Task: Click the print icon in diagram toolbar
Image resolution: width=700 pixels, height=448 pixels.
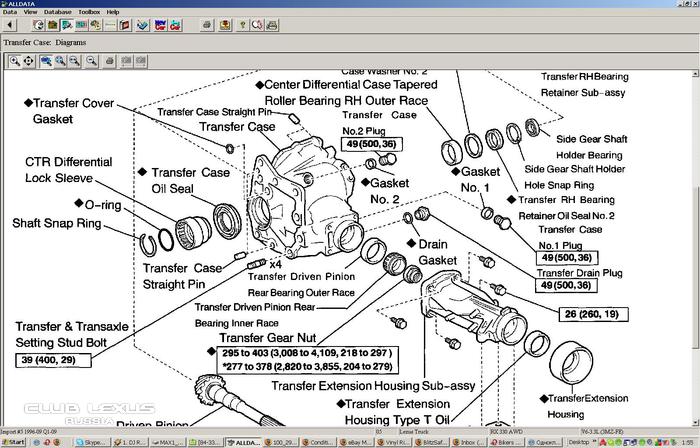Action: click(x=110, y=61)
